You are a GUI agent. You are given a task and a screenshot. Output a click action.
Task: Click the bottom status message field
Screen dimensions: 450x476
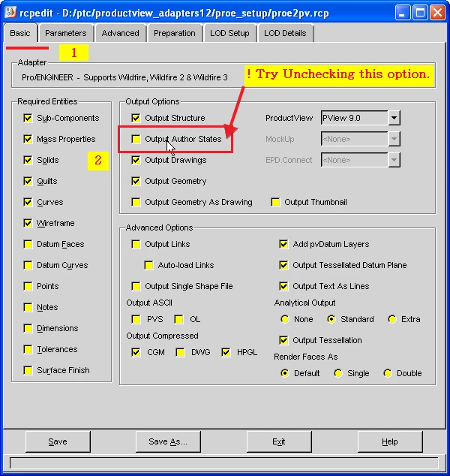pos(224,463)
